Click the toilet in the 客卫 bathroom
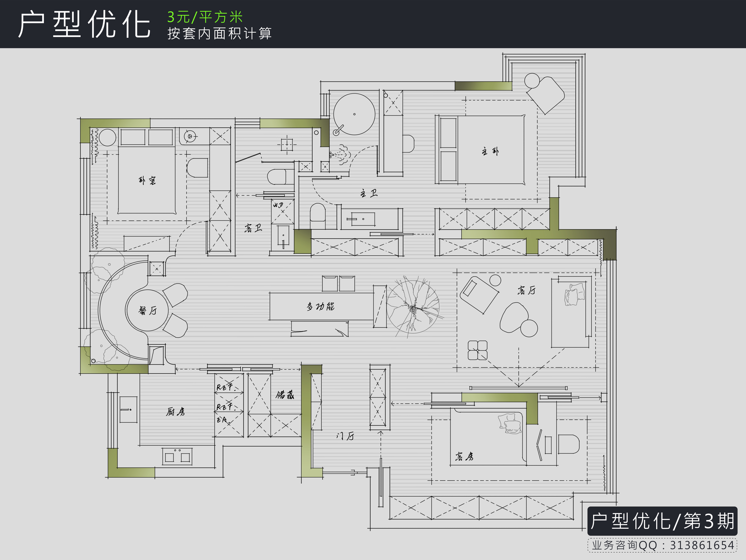This screenshot has width=746, height=560. coord(280,177)
